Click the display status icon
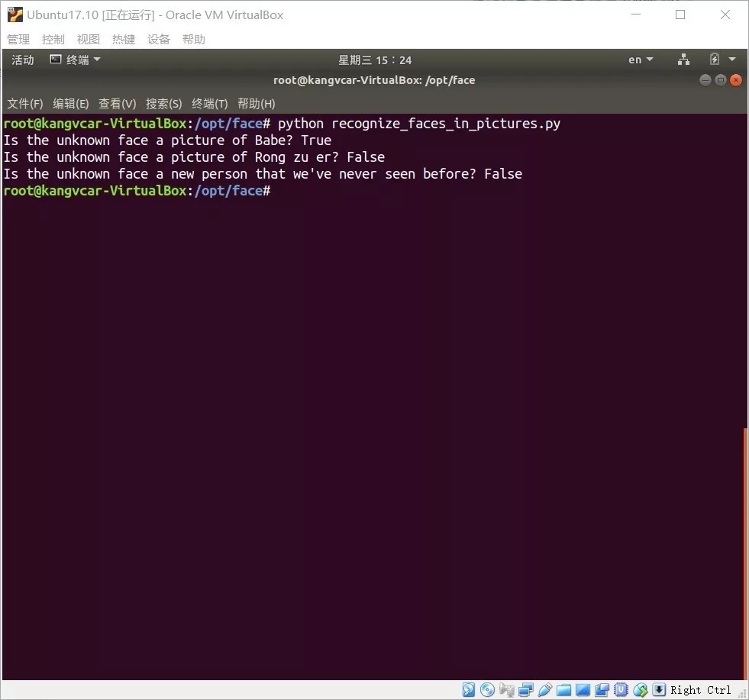Screen dimensions: 749x700 pos(583,689)
